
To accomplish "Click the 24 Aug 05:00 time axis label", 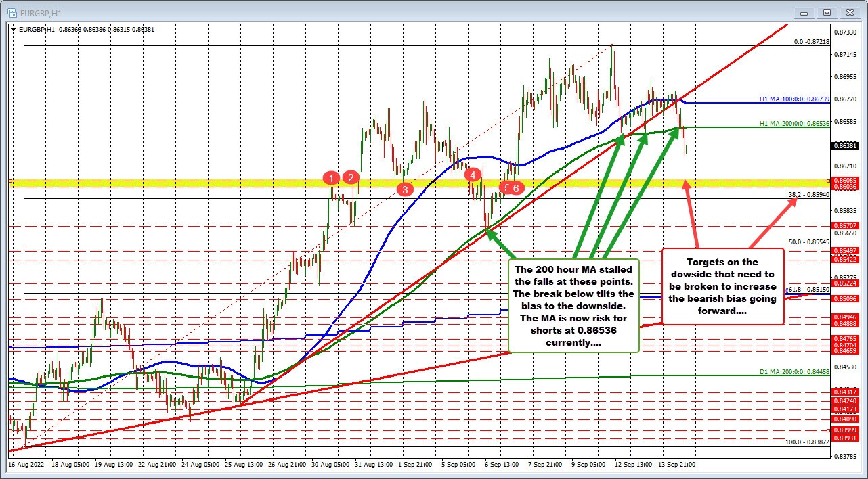I will (x=199, y=465).
